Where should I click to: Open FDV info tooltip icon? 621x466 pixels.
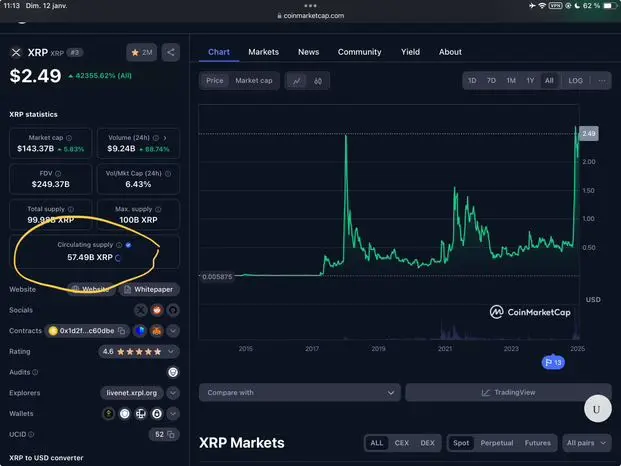pyautogui.click(x=58, y=173)
